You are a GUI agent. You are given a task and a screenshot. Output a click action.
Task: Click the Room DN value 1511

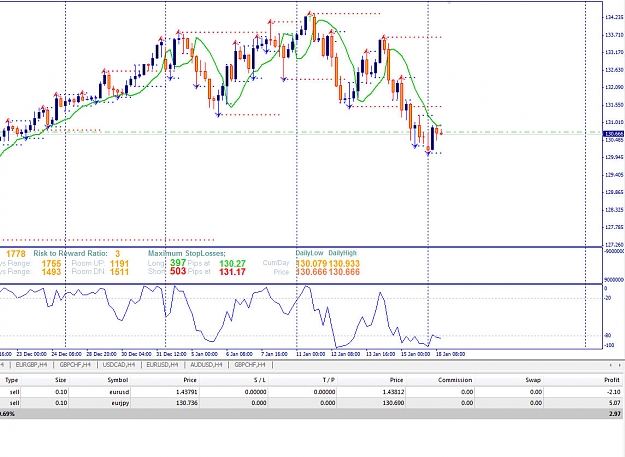(120, 272)
